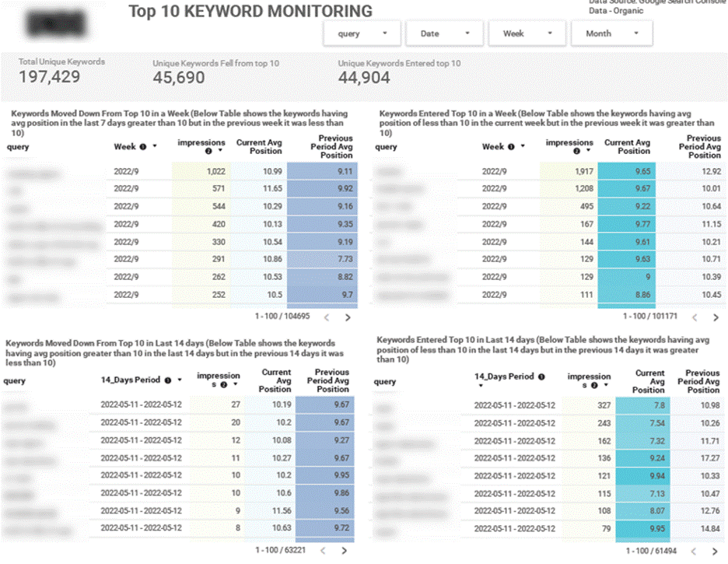
Task: Expand the Month filter dropdown
Action: pos(611,33)
